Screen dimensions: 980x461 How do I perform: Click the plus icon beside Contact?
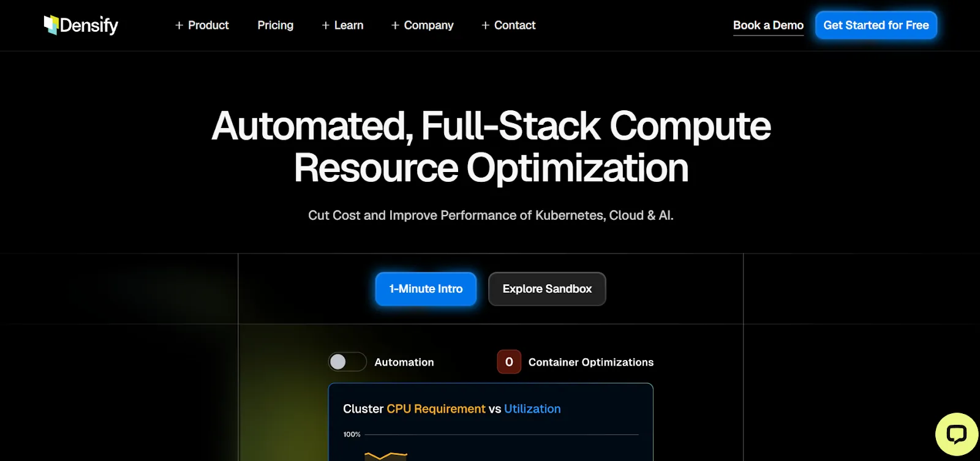(485, 25)
